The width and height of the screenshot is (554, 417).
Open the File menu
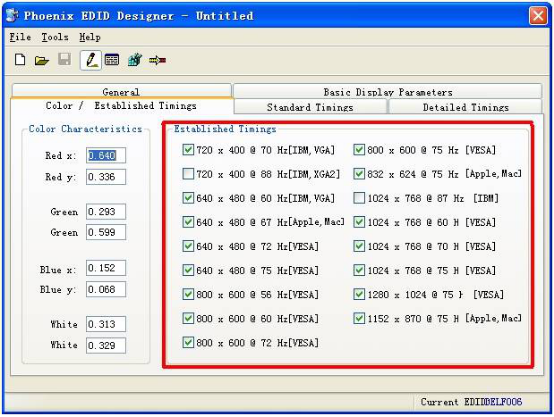tap(20, 37)
